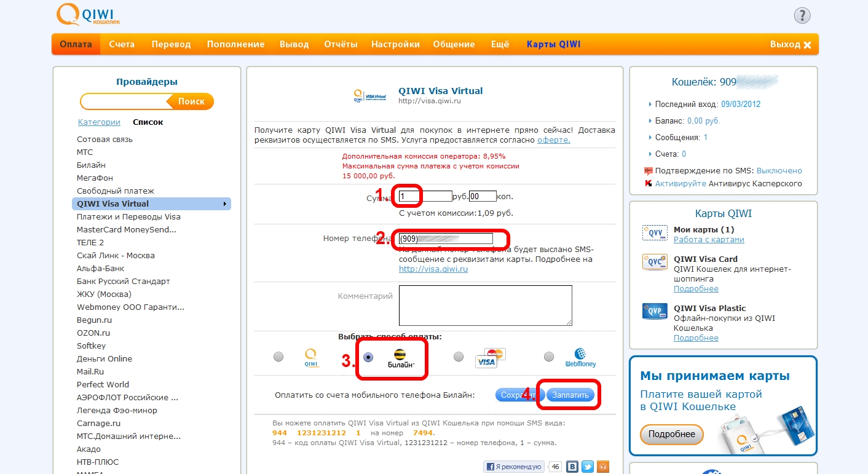
Task: Click the QVP QIWI Visa Plastic icon
Action: point(655,311)
